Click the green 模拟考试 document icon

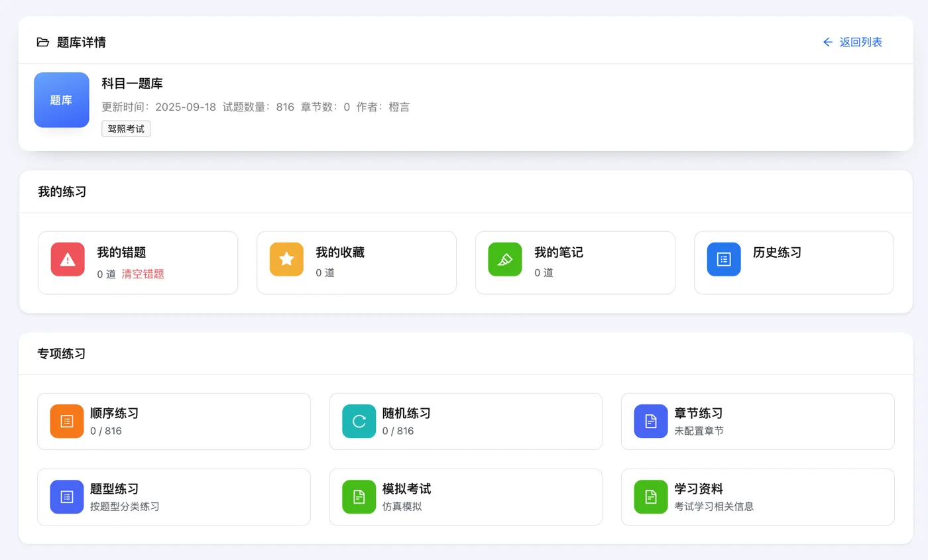359,497
